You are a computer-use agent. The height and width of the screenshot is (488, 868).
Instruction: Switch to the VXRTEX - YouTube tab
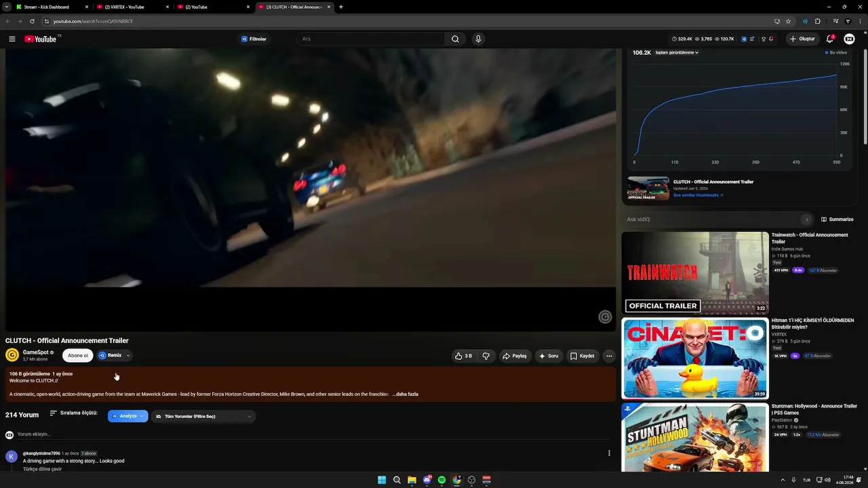132,7
